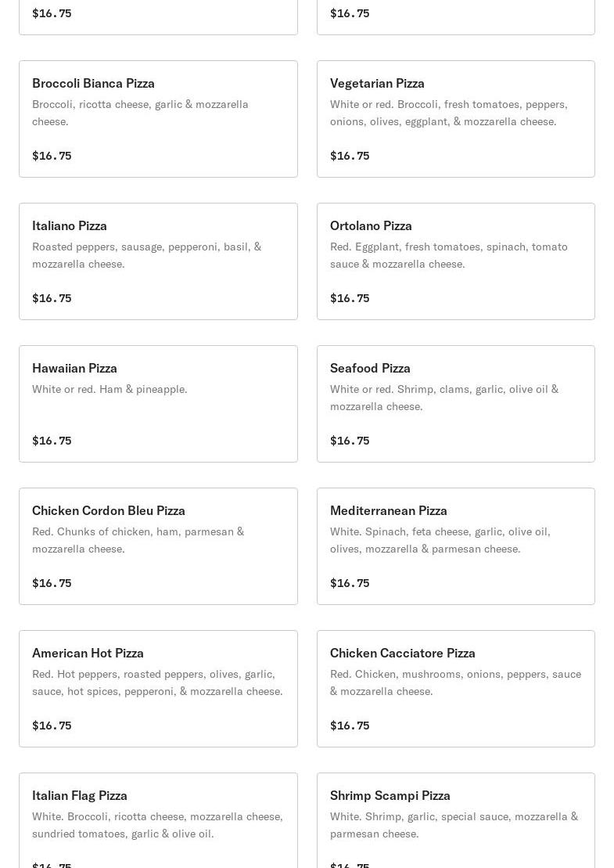Open the Ortolano Pizza card
This screenshot has height=868, width=614.
[371, 225]
